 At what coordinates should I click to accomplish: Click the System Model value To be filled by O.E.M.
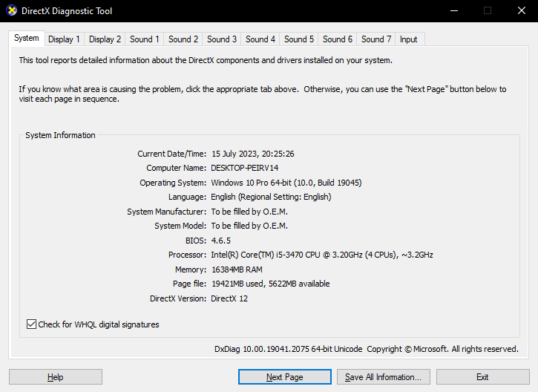point(249,226)
